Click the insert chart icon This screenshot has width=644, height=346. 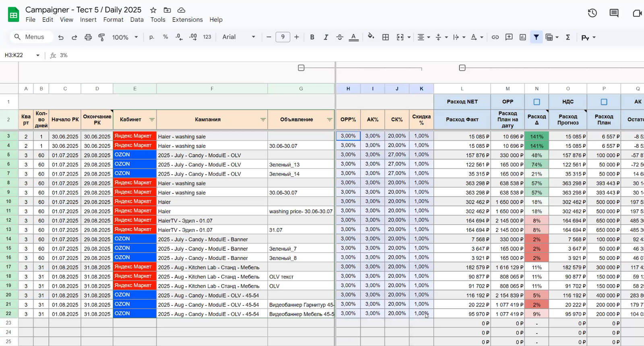point(522,37)
